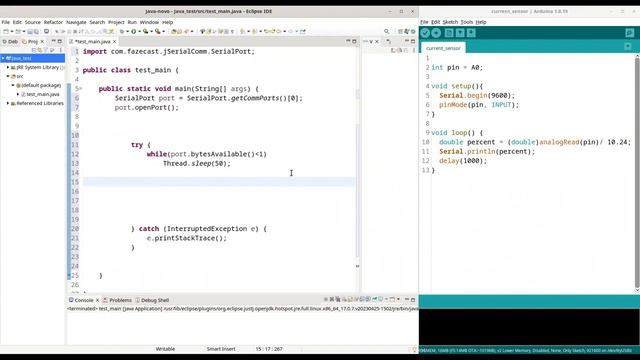Open the Arduino tab options dropdown
The width and height of the screenshot is (640, 360).
pyautogui.click(x=628, y=47)
